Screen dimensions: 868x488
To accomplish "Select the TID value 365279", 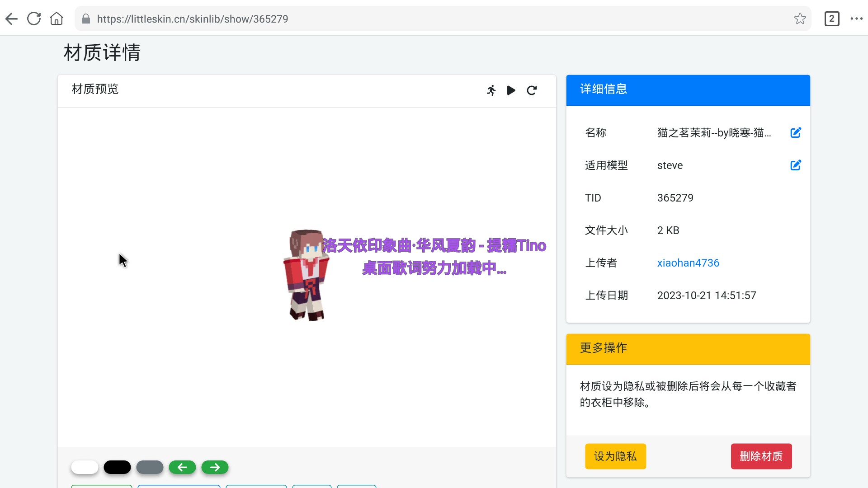I will click(x=675, y=198).
